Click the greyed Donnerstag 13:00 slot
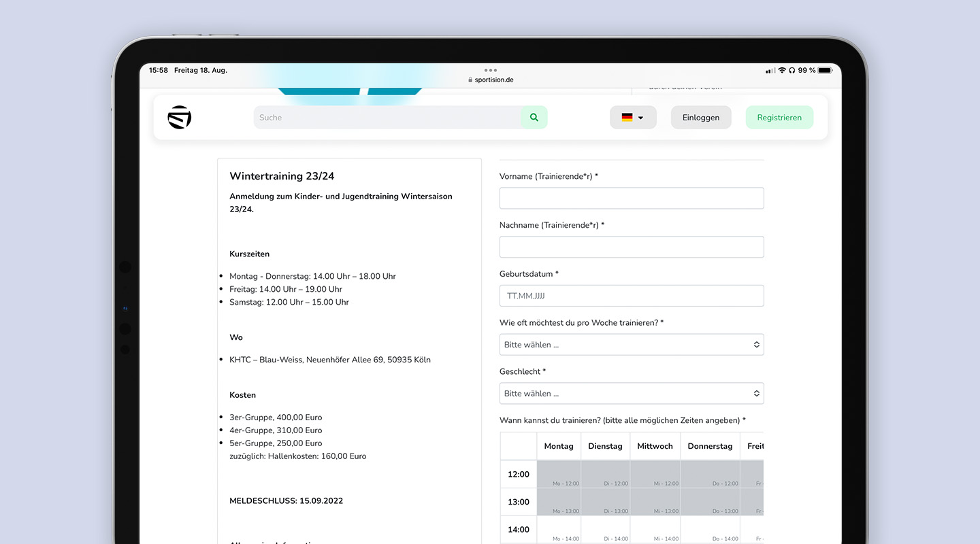Viewport: 980px width, 544px height. click(x=710, y=502)
